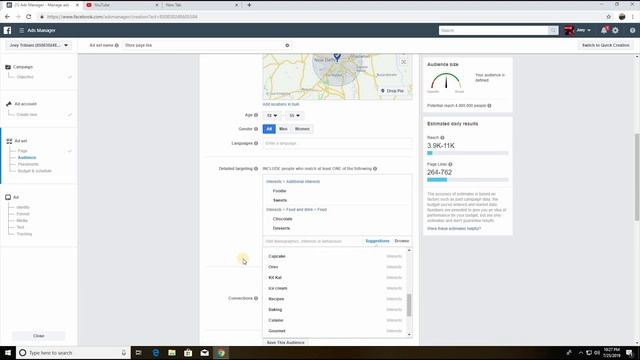640x360 pixels.
Task: Click the Close button in sidebar
Action: (38, 336)
